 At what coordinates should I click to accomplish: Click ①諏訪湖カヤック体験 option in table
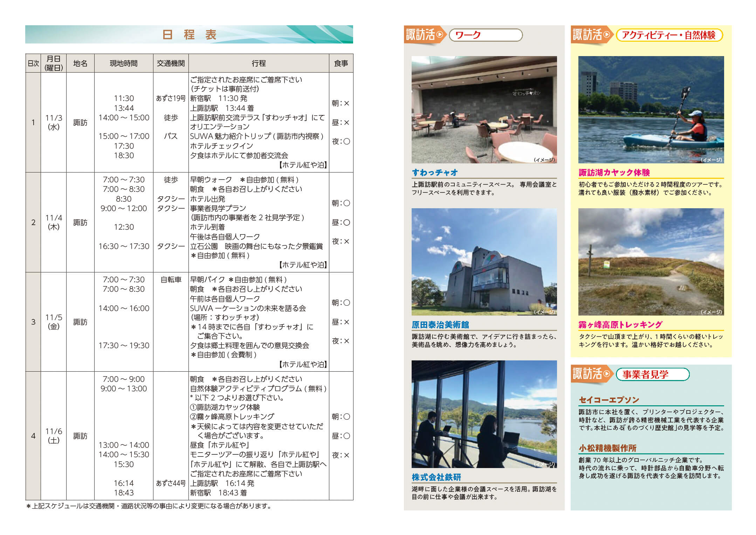[x=225, y=407]
